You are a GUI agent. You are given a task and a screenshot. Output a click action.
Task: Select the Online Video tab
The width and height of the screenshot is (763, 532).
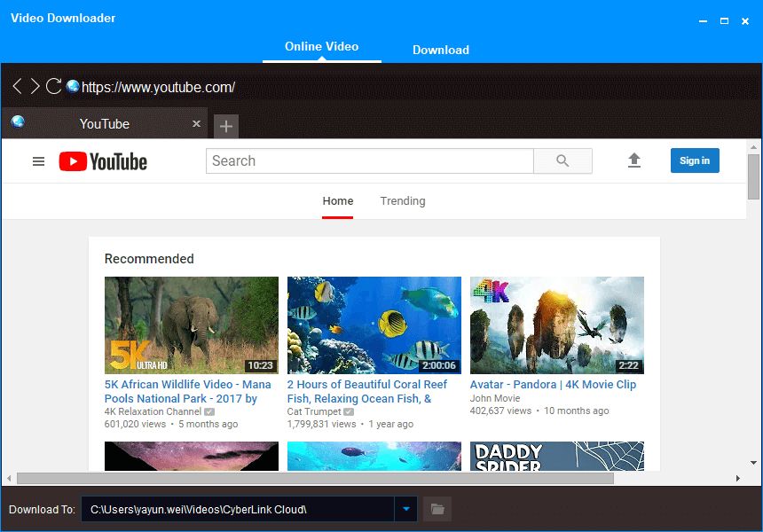pyautogui.click(x=321, y=46)
